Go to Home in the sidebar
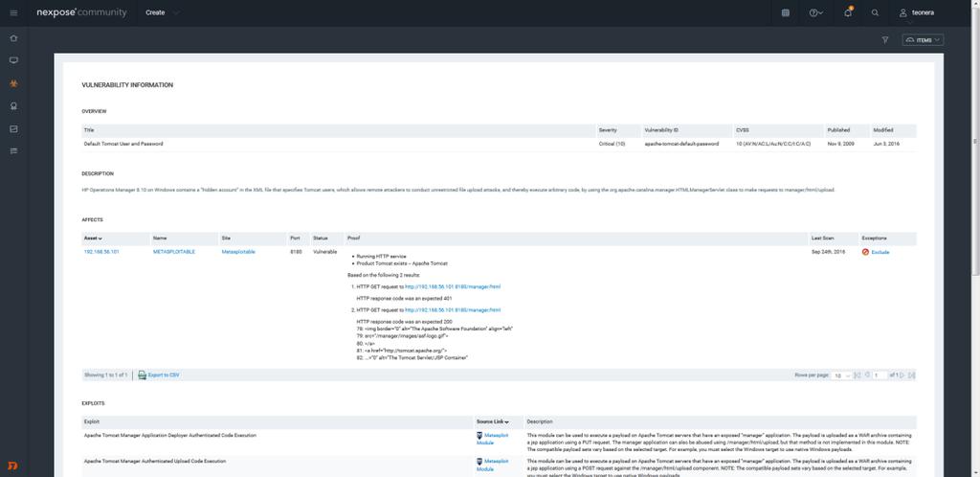 pos(13,38)
